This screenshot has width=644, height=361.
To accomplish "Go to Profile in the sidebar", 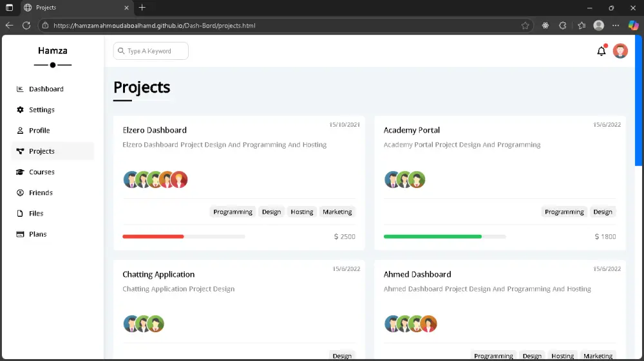I will [39, 131].
